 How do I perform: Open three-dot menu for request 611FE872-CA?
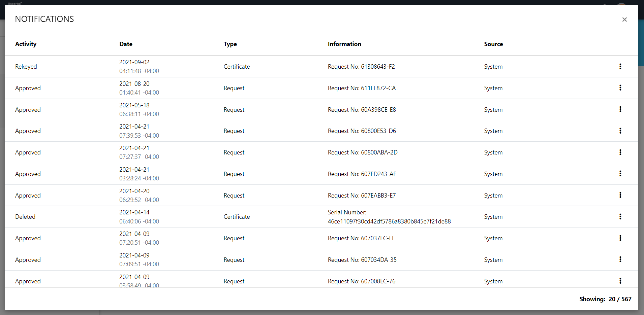click(620, 88)
